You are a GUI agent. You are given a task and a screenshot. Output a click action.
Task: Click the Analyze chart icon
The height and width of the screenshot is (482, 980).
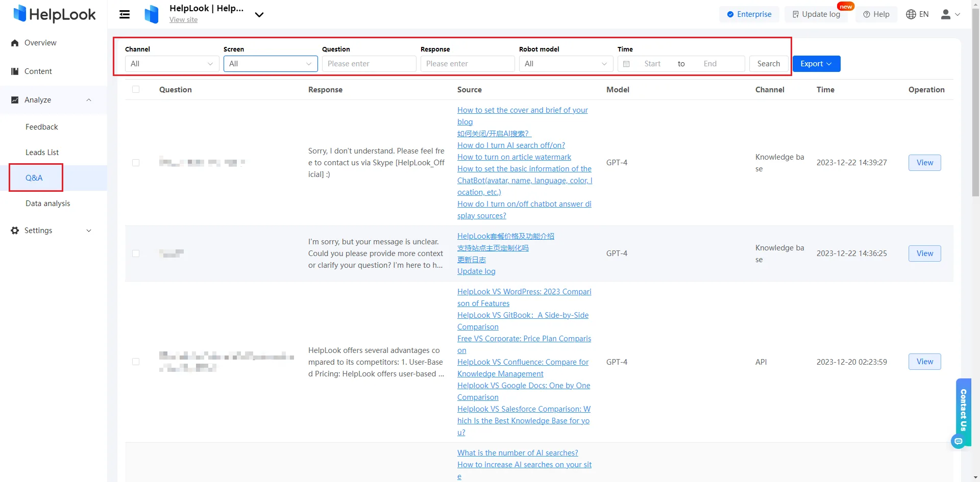pos(15,100)
